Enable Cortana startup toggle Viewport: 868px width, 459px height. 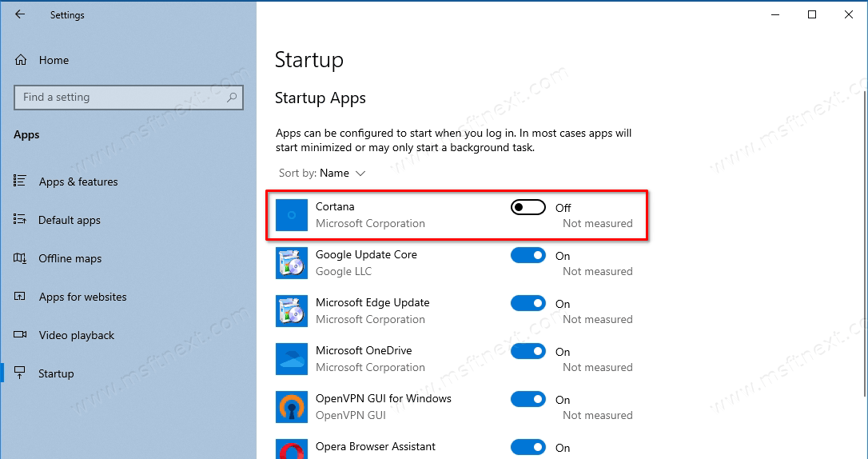click(528, 208)
